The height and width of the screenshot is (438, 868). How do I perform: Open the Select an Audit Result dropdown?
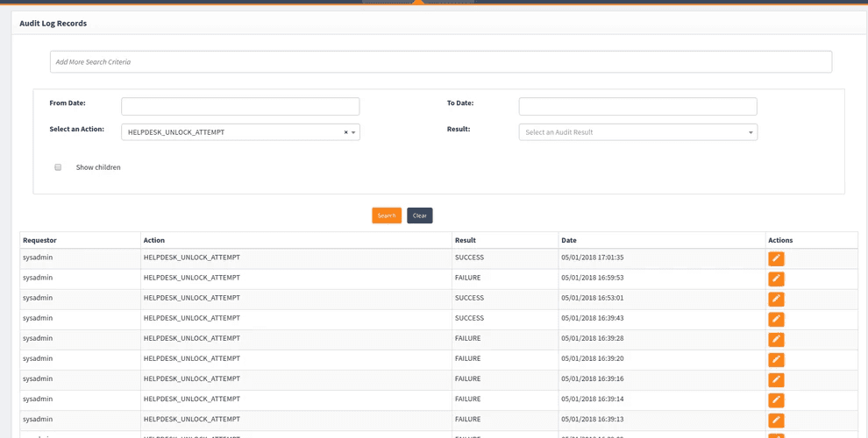pyautogui.click(x=637, y=132)
